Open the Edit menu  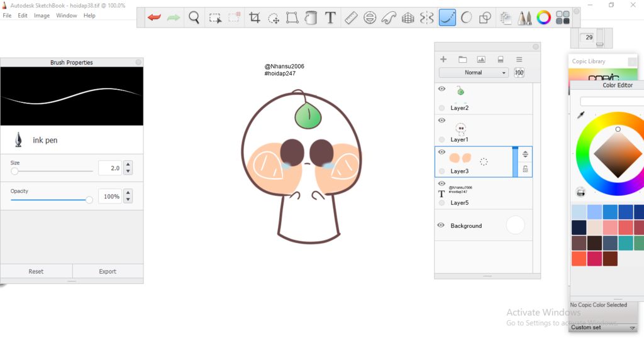click(23, 16)
